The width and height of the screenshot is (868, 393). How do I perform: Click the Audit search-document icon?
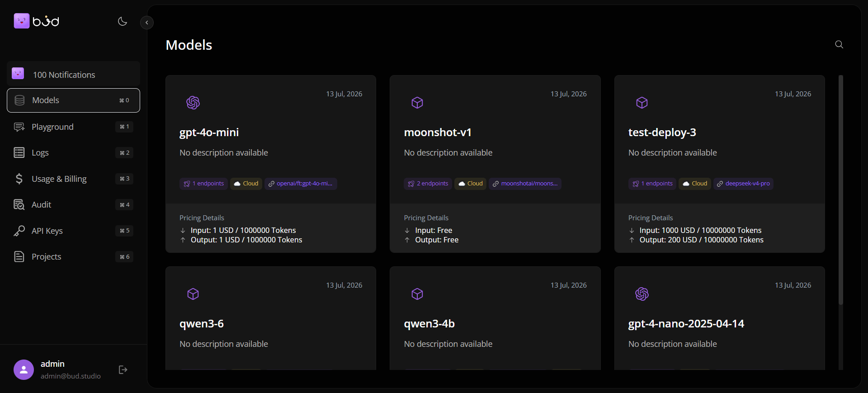point(19,205)
